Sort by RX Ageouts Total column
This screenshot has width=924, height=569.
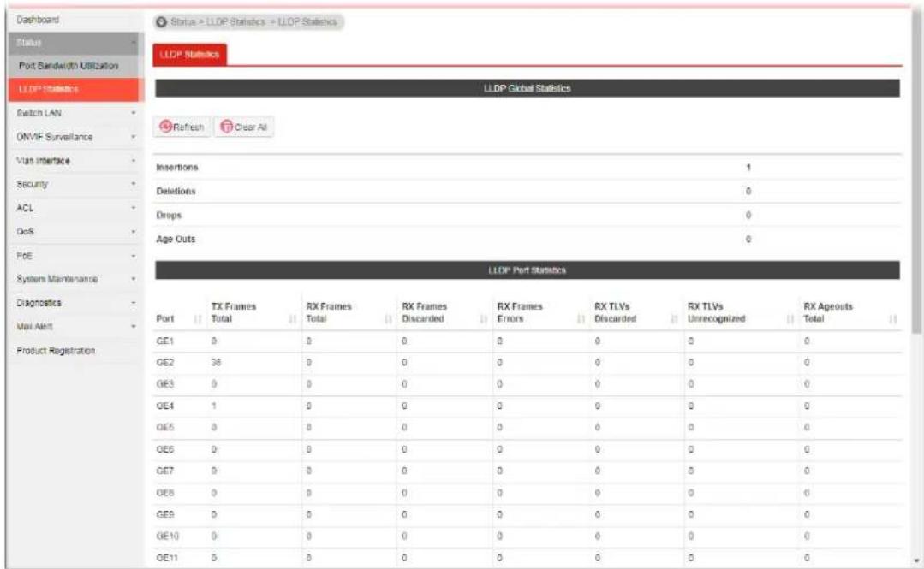[849, 313]
